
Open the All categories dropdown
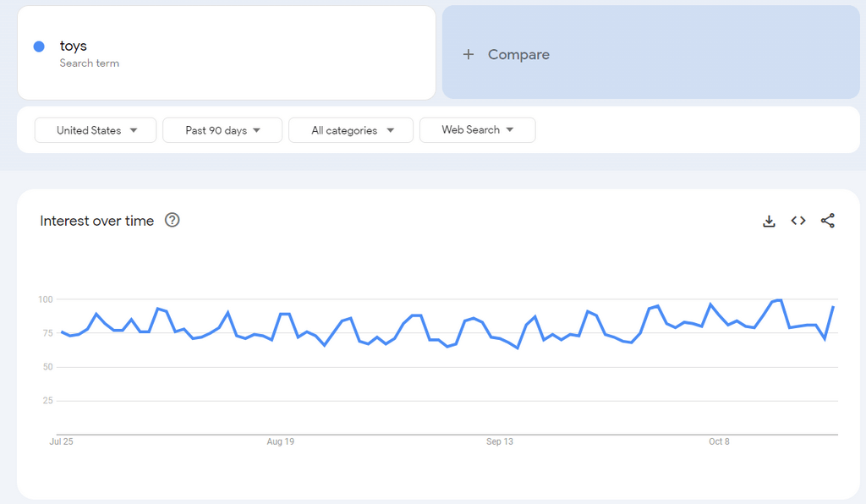351,130
